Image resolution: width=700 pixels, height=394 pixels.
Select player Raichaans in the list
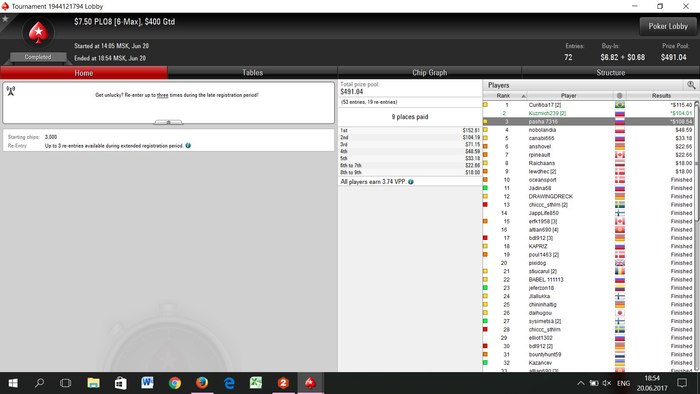tap(588, 163)
